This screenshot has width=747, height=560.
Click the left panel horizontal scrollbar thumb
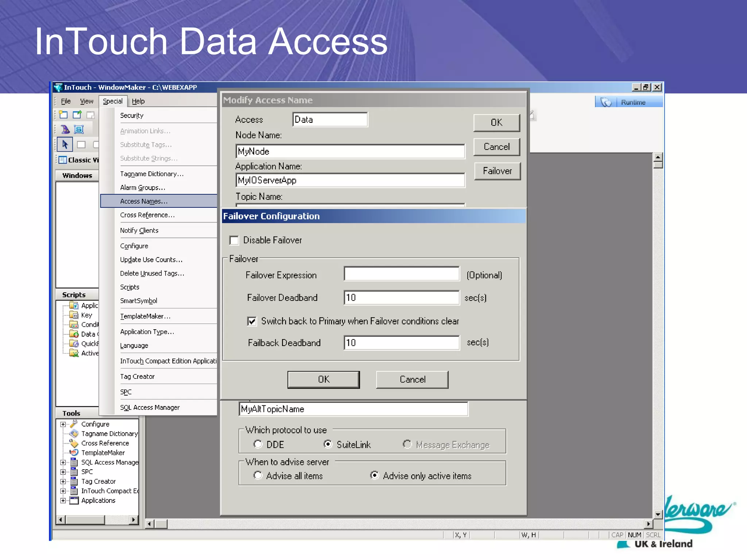(x=85, y=520)
